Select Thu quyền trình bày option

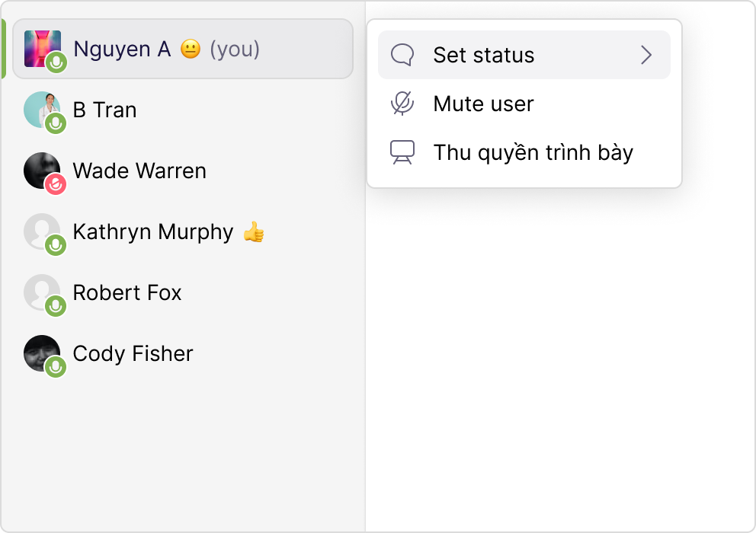(x=533, y=152)
